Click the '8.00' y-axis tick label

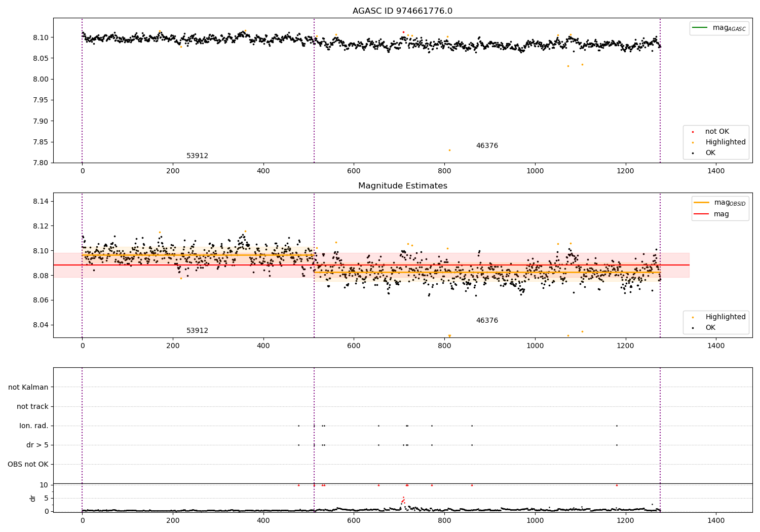point(41,80)
